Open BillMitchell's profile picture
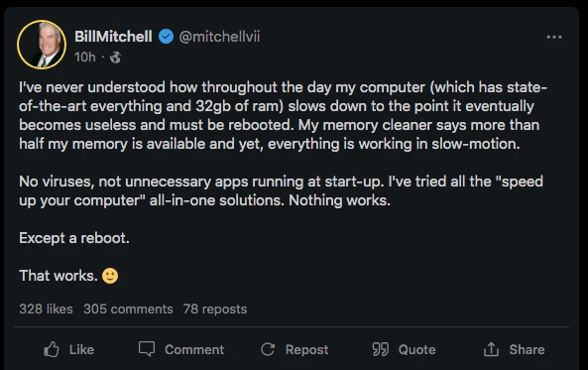This screenshot has width=588, height=370. (x=42, y=45)
